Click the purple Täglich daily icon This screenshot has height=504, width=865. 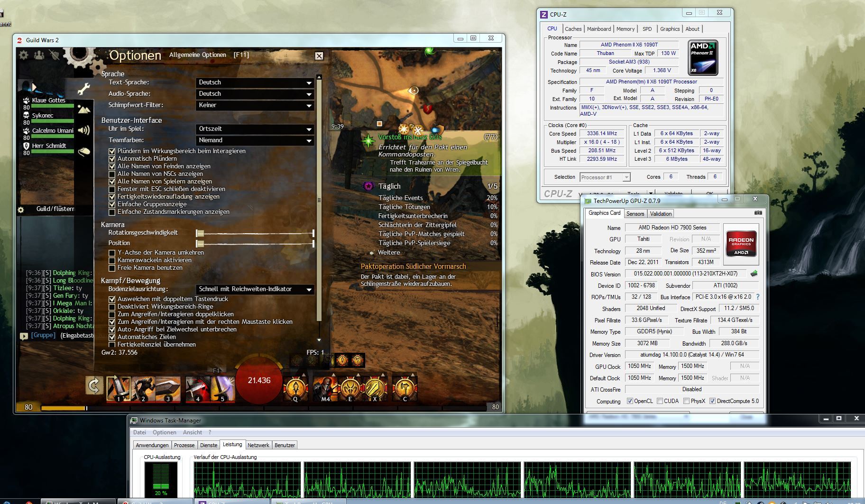368,186
